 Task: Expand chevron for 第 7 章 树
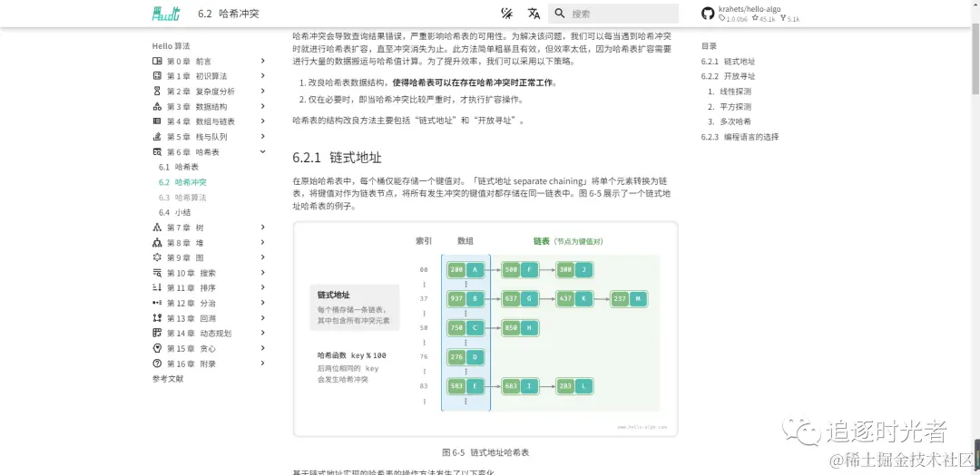(x=262, y=228)
